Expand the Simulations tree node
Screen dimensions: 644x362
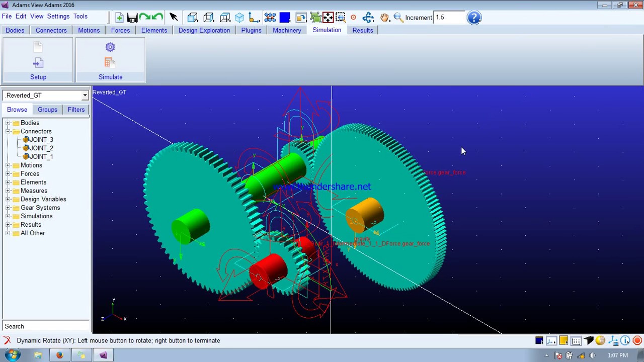pos(8,216)
